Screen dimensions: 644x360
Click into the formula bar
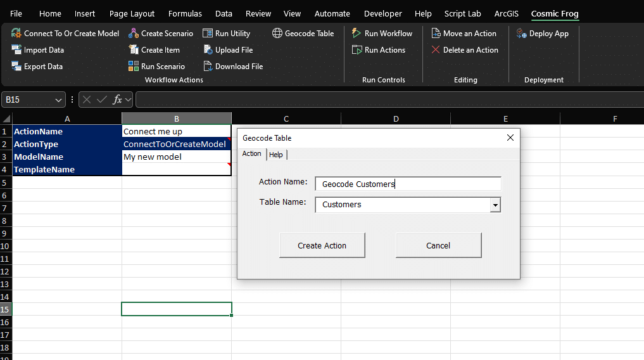[389, 100]
